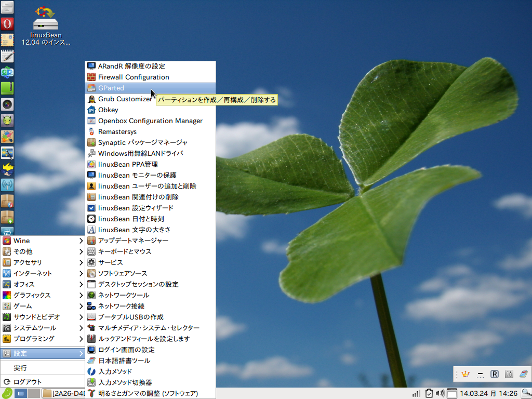Open Openbox Configuration Manager
The height and width of the screenshot is (399, 532).
point(150,121)
